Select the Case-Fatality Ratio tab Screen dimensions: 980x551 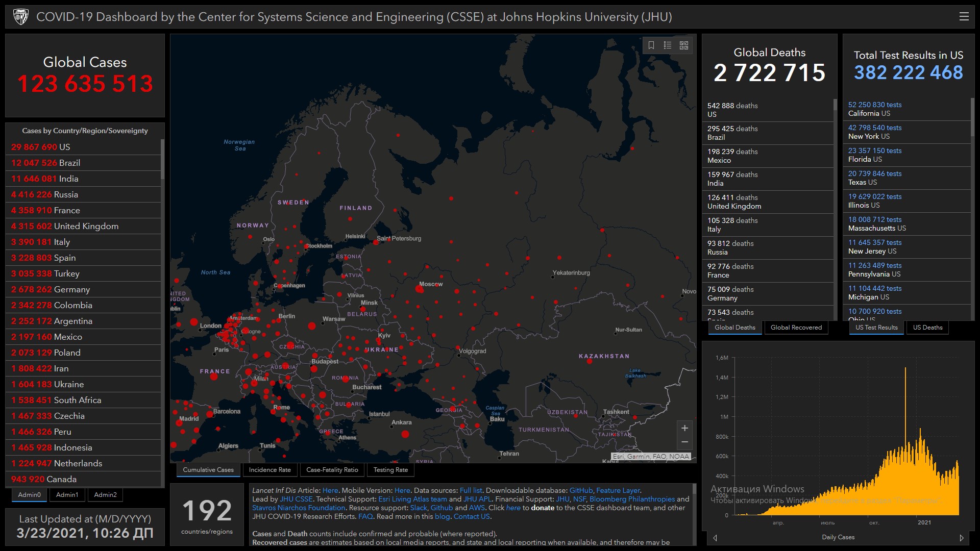tap(332, 470)
